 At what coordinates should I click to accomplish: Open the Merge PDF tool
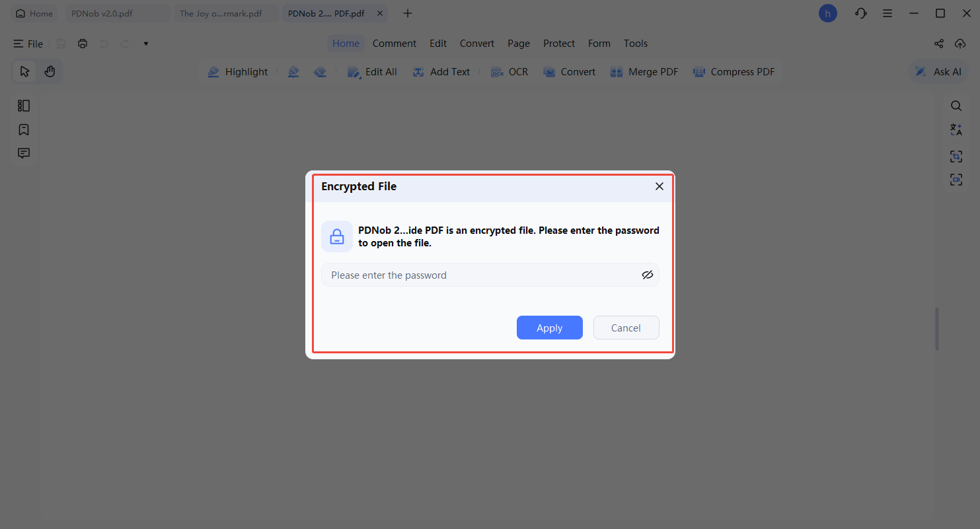tap(644, 71)
